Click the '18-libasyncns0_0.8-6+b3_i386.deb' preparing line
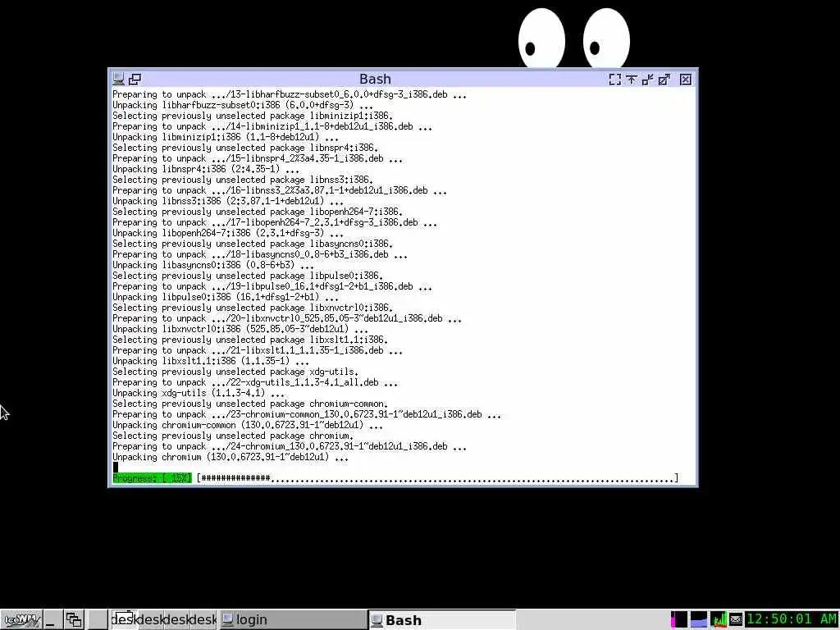Screen dimensions: 840x630 pyautogui.click(x=260, y=254)
